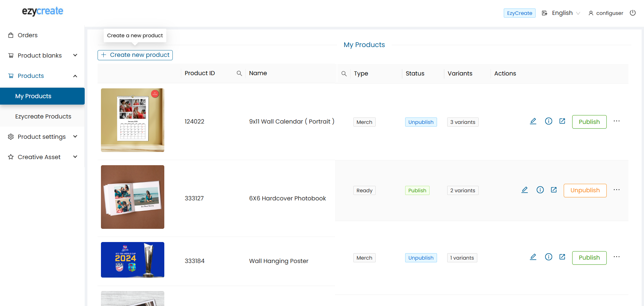
Task: Click the Products cart icon
Action: point(11,76)
